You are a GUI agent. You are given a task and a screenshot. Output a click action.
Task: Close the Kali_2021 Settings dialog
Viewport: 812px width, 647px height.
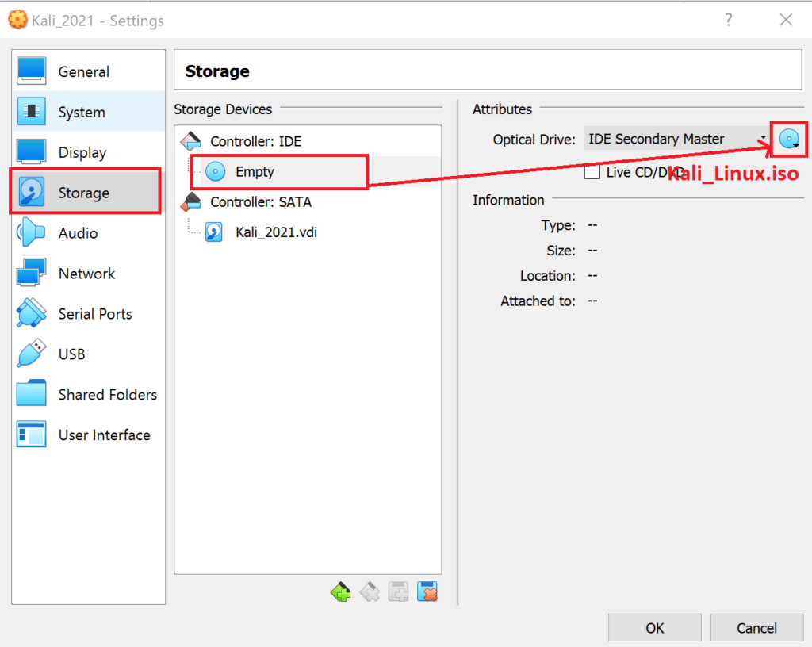click(x=786, y=20)
